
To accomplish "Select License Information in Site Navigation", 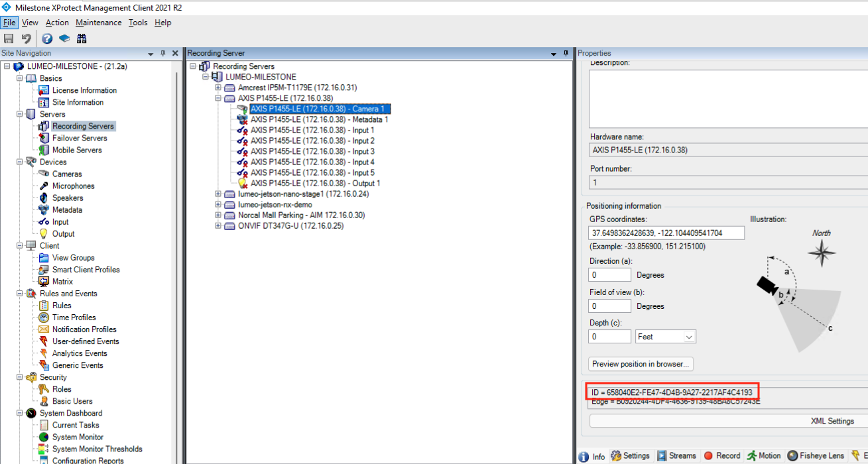I will 84,90.
